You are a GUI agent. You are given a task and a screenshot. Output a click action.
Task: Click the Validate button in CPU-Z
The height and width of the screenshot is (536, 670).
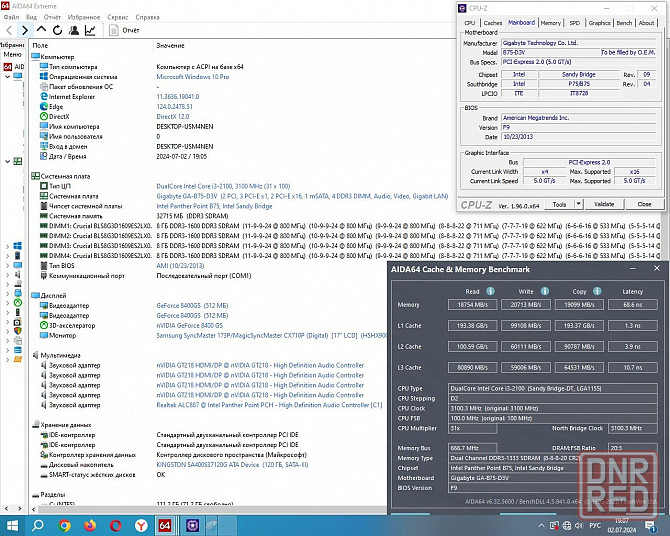(604, 204)
